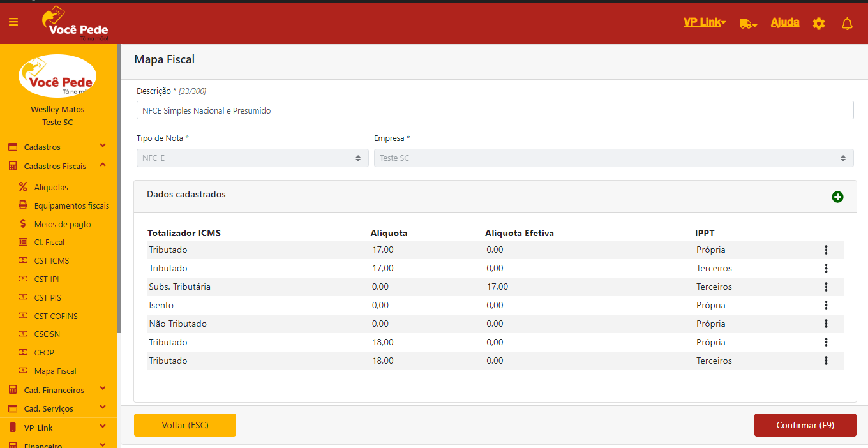Open the Tipo de Nota dropdown

tap(252, 158)
